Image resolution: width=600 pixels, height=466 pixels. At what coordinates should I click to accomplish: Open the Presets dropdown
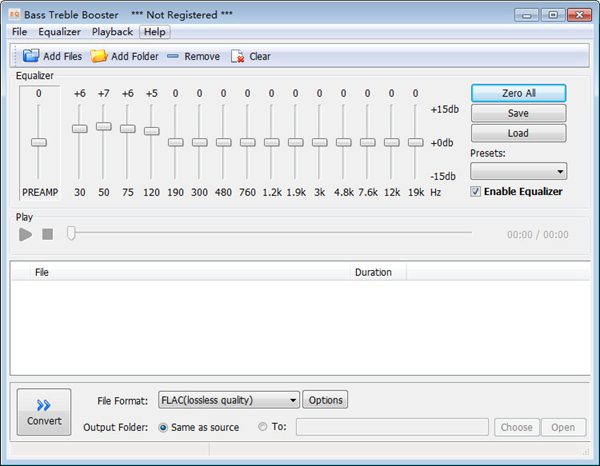tap(518, 171)
